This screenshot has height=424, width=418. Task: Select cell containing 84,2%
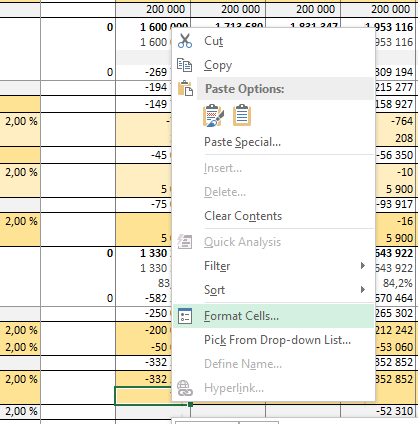point(395,283)
